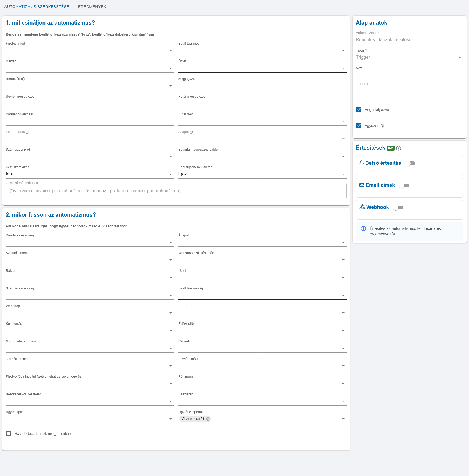Open the Kézi forrás dropdown
The image size is (469, 476).
click(x=90, y=331)
